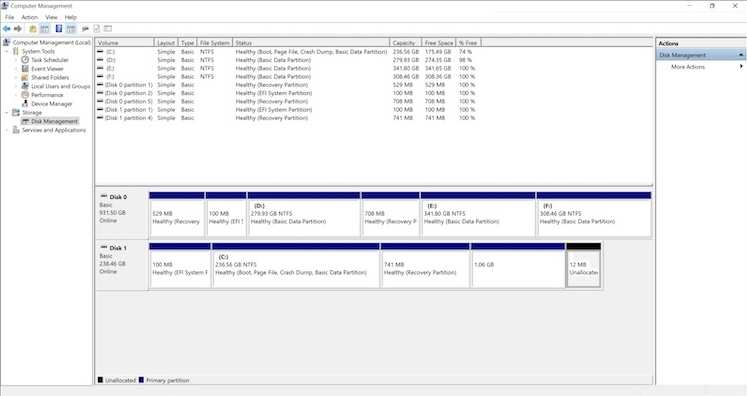Click the blue Help toolbar icon
The image size is (747, 396).
click(59, 29)
